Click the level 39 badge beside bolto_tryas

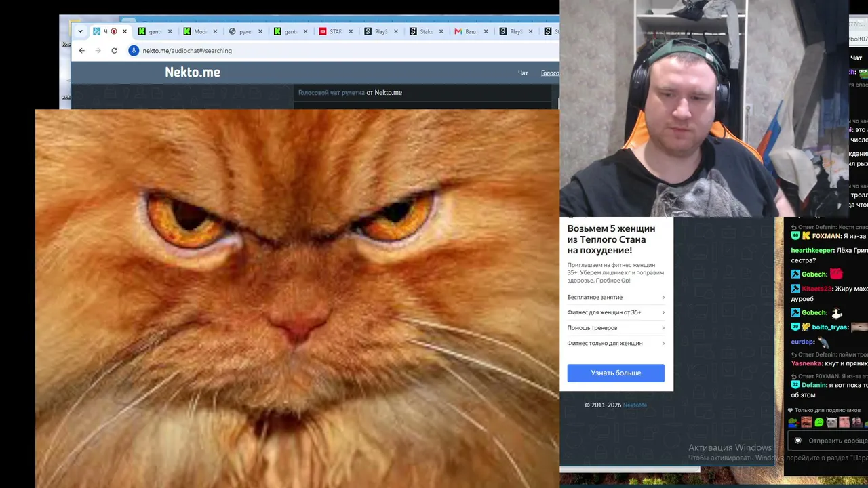point(795,327)
